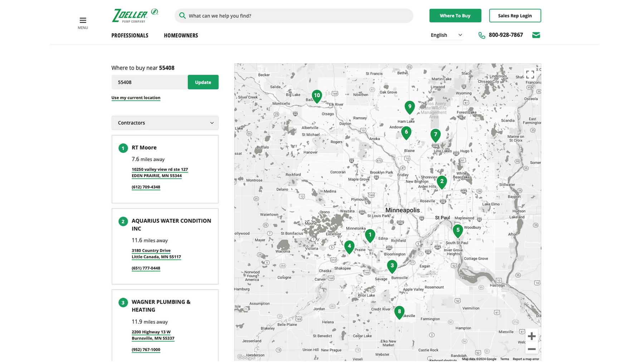
Task: Select map pin number 10 near Big Lake
Action: coord(317,96)
